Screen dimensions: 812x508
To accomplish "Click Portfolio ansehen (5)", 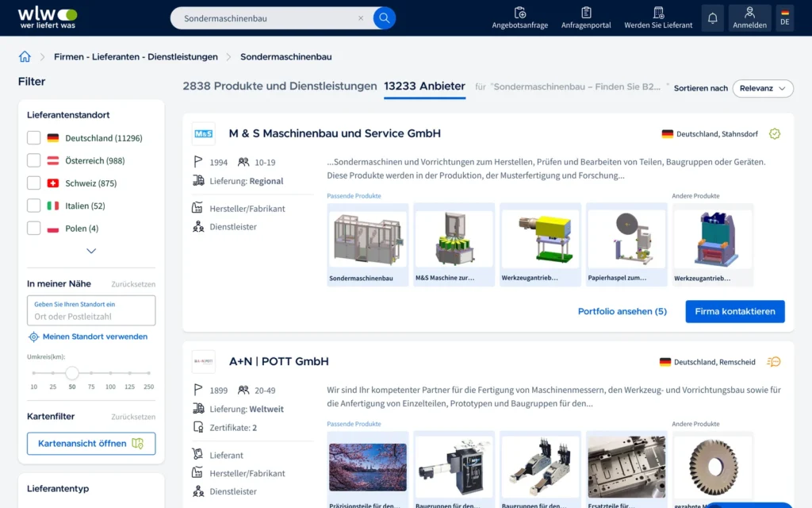I will (622, 311).
